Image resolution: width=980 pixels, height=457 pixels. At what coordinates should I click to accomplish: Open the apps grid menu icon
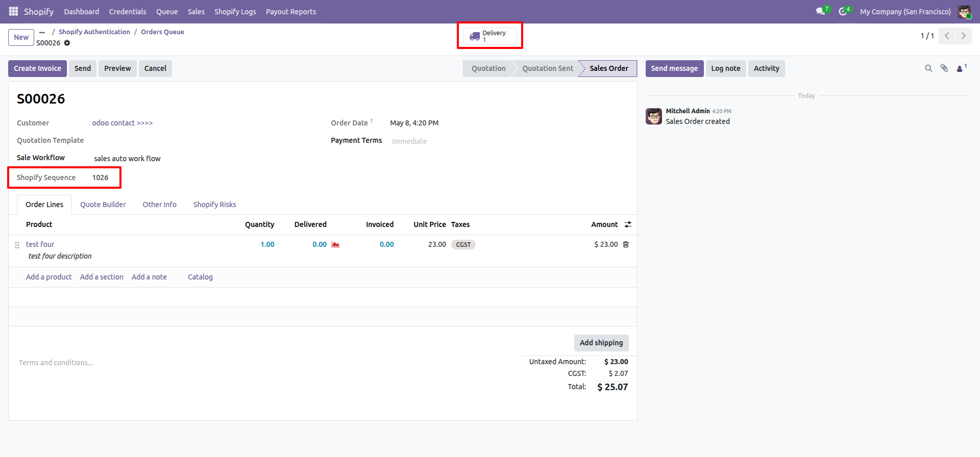tap(13, 11)
